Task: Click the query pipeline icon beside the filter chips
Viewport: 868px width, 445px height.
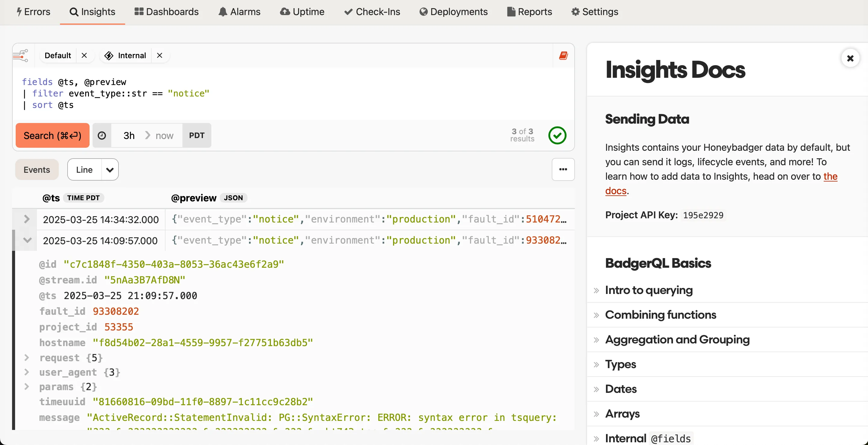Action: 21,55
